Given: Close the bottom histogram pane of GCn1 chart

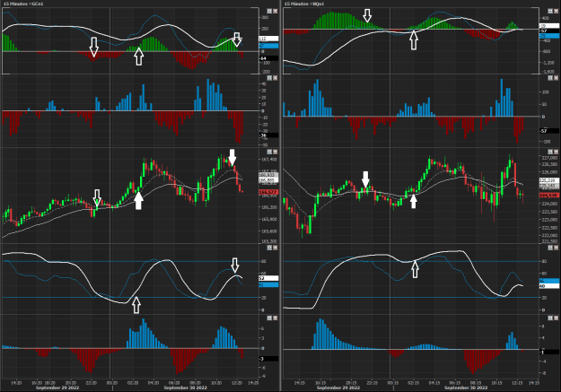Looking at the screenshot, I should [276, 318].
